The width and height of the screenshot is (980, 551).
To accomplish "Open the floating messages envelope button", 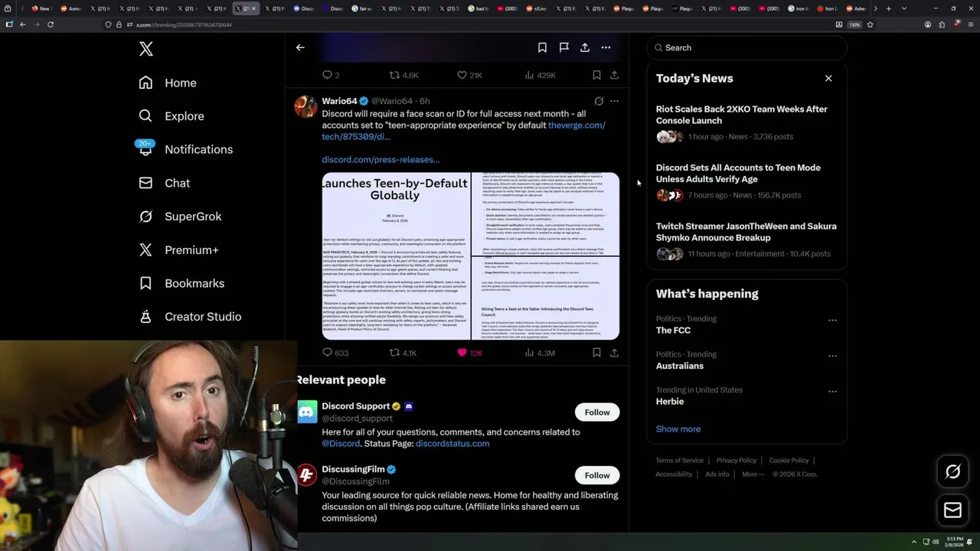I will pyautogui.click(x=953, y=510).
